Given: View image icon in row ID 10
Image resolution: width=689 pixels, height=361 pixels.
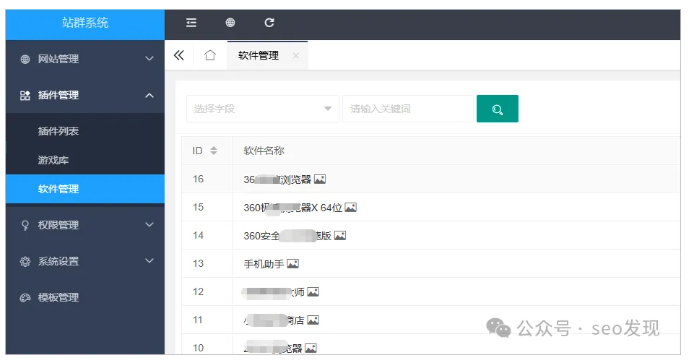Looking at the screenshot, I should click(311, 348).
